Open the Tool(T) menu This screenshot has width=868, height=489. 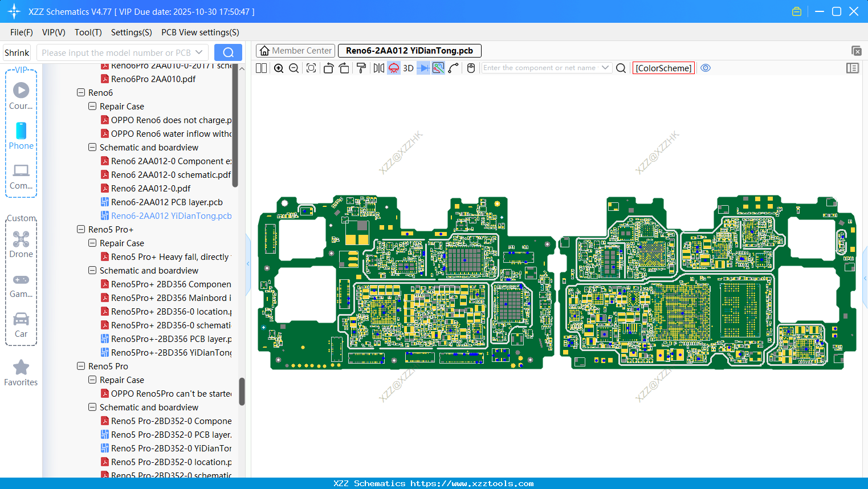88,32
